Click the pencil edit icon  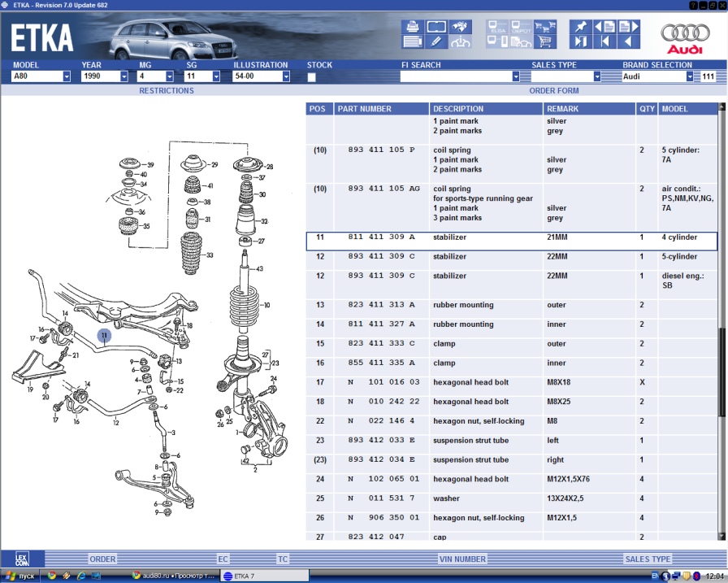pyautogui.click(x=436, y=41)
